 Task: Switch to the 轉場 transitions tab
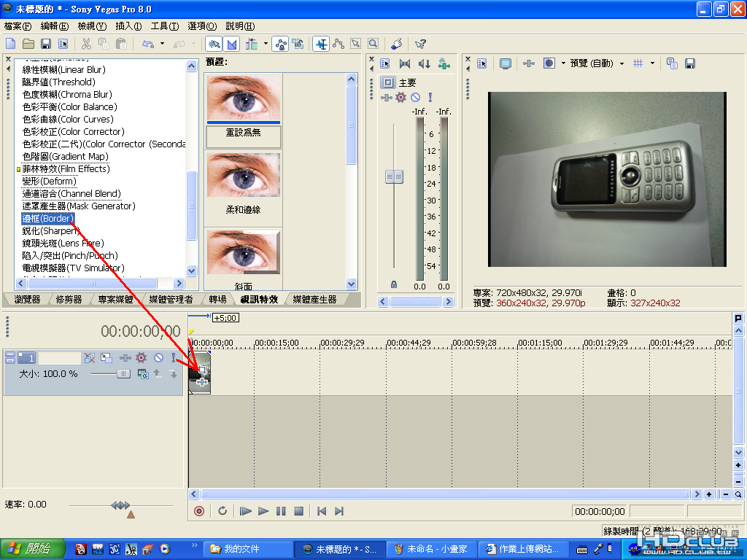coord(217,300)
